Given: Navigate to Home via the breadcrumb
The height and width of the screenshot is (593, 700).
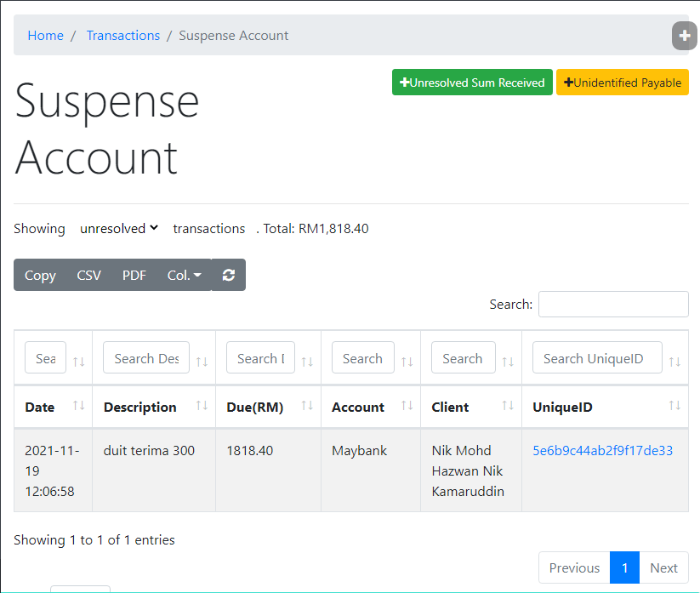Looking at the screenshot, I should point(45,36).
